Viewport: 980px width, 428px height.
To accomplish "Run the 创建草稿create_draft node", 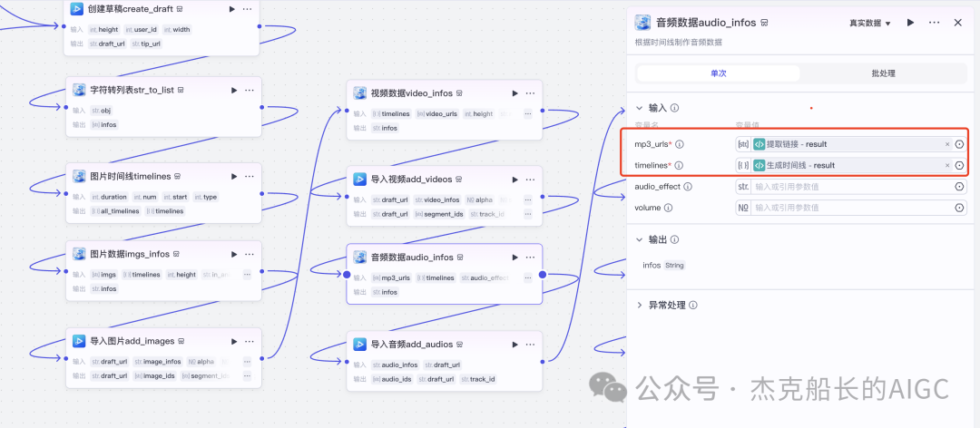I will [x=232, y=9].
